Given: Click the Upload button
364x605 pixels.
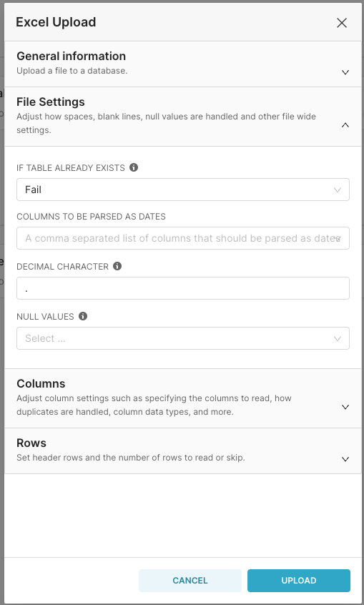Looking at the screenshot, I should click(299, 581).
